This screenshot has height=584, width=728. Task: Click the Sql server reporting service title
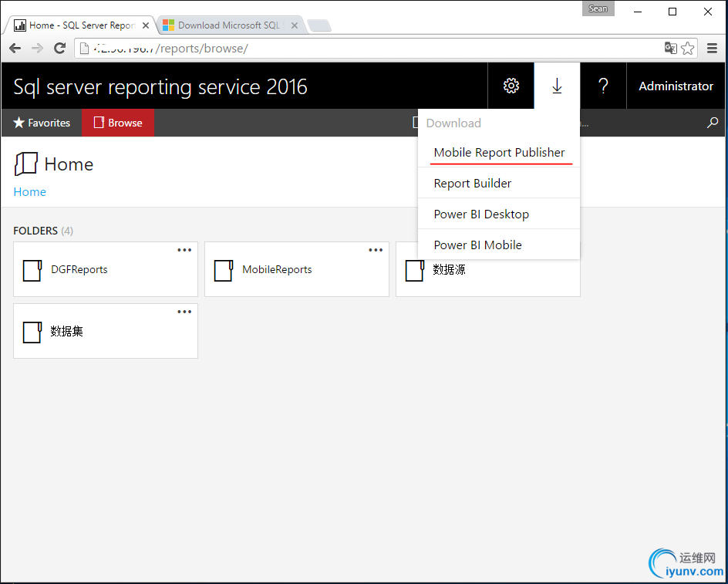pyautogui.click(x=160, y=87)
